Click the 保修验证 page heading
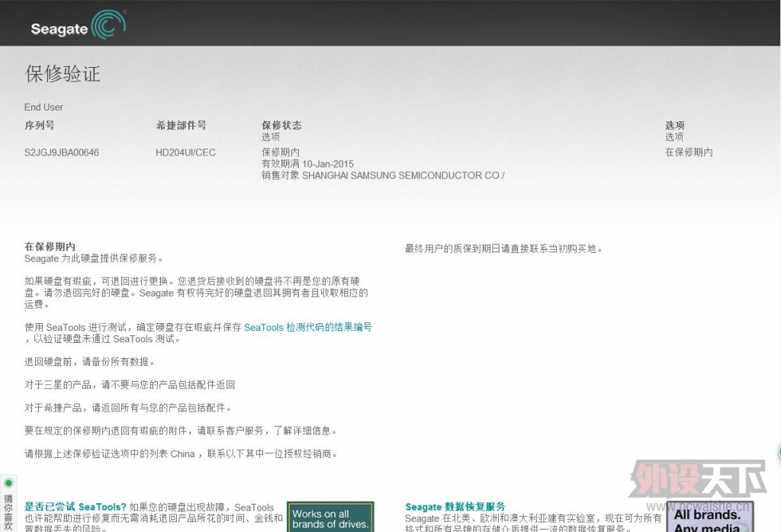Screen dimensions: 781x532 click(63, 74)
